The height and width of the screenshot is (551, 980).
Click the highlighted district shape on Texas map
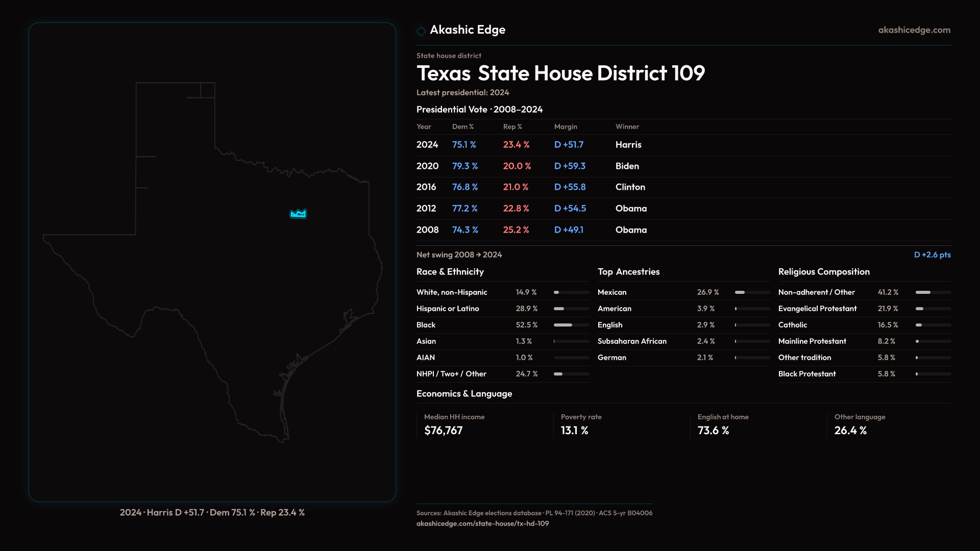(298, 214)
